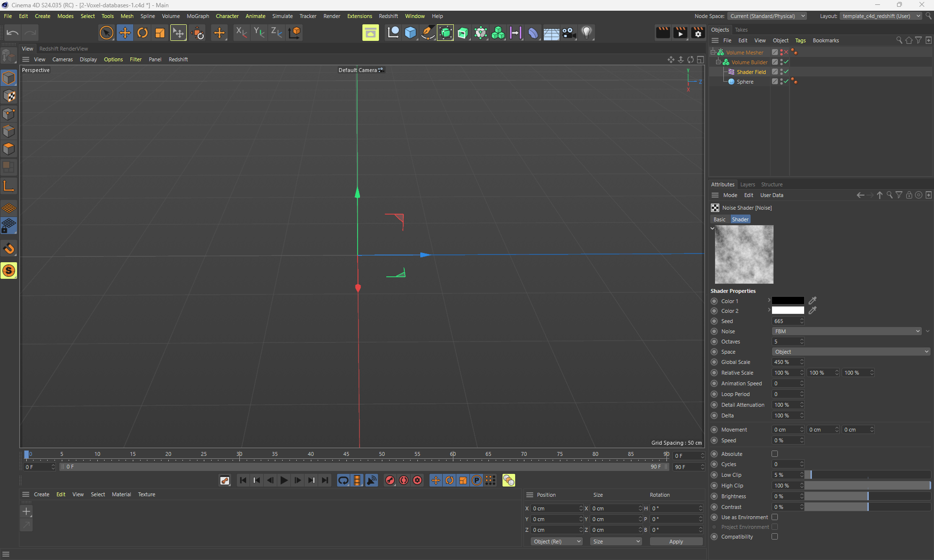Enable the Absolute checkbox
The width and height of the screenshot is (934, 560).
[774, 454]
